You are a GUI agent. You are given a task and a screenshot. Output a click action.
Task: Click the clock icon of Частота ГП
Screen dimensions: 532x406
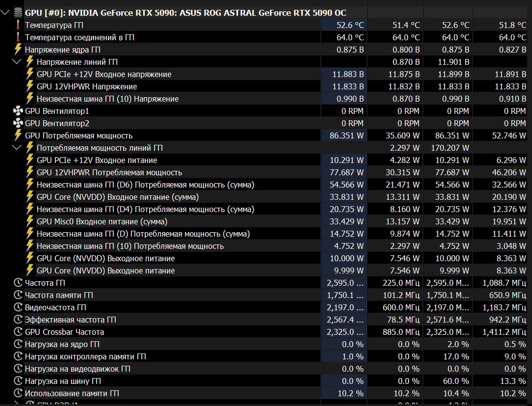[18, 282]
